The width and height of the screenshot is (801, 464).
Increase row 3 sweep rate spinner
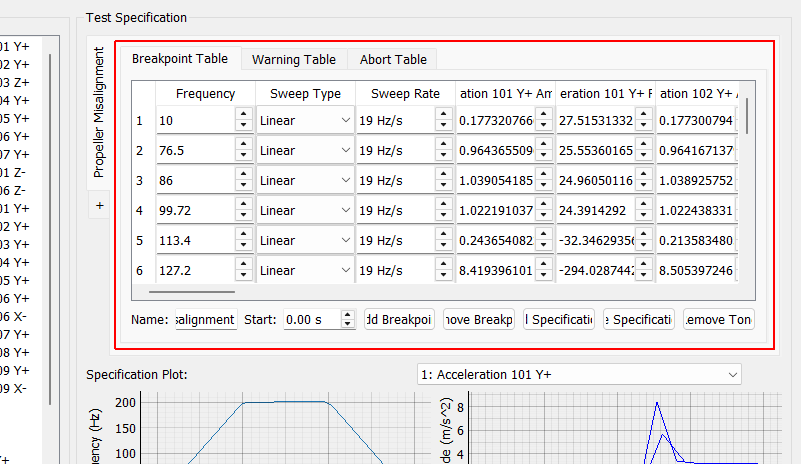443,175
